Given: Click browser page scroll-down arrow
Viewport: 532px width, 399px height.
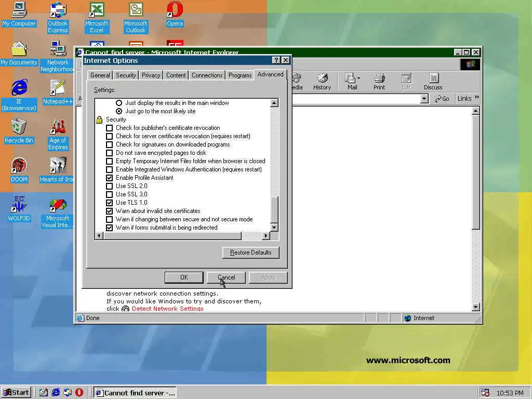Looking at the screenshot, I should [x=476, y=307].
